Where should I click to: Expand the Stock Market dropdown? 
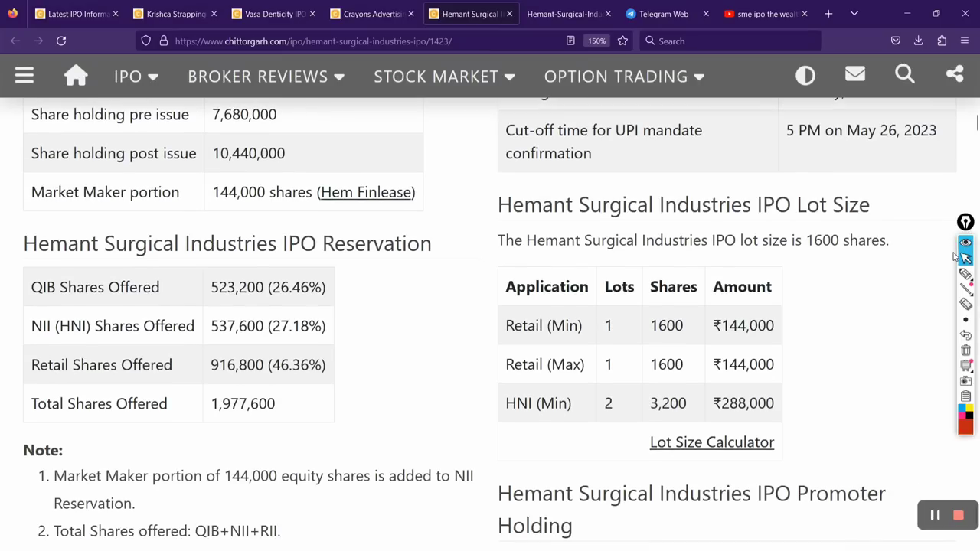click(x=444, y=77)
